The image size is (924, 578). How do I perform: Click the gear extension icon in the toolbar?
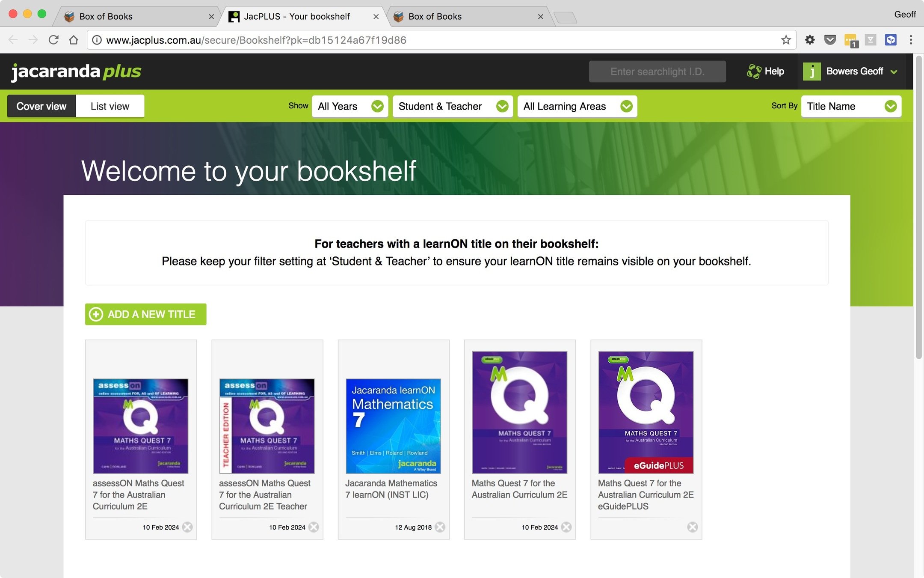809,40
